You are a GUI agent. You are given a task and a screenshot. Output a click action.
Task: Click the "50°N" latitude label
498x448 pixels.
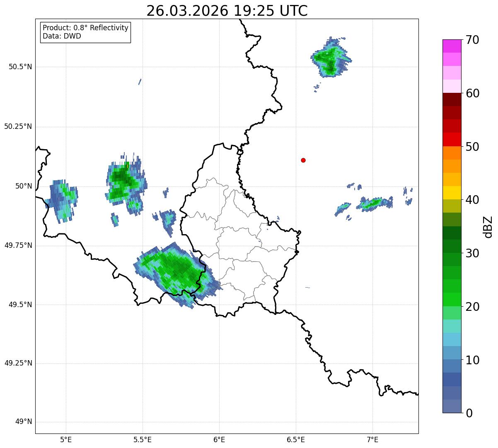24,186
